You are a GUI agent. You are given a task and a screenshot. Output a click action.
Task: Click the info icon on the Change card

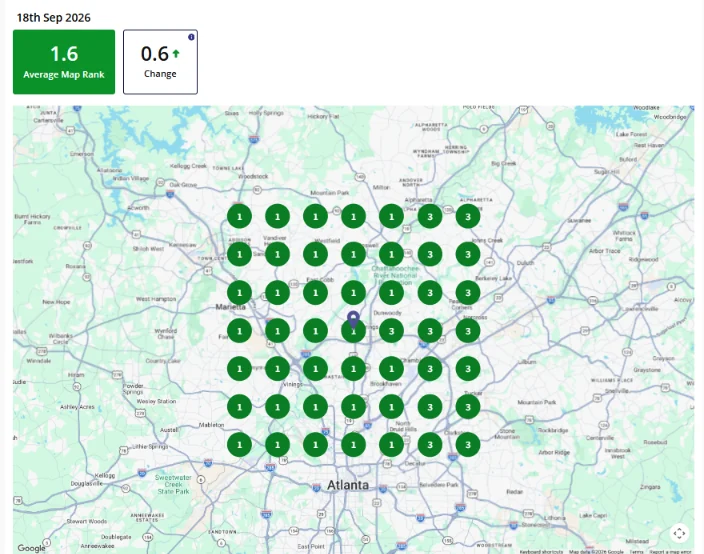pyautogui.click(x=191, y=37)
